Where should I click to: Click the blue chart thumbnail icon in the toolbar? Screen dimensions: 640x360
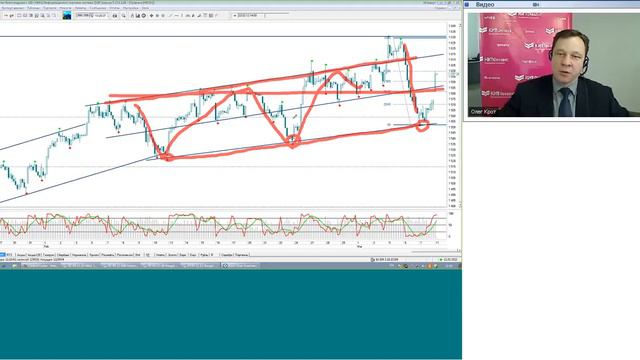tap(67, 16)
